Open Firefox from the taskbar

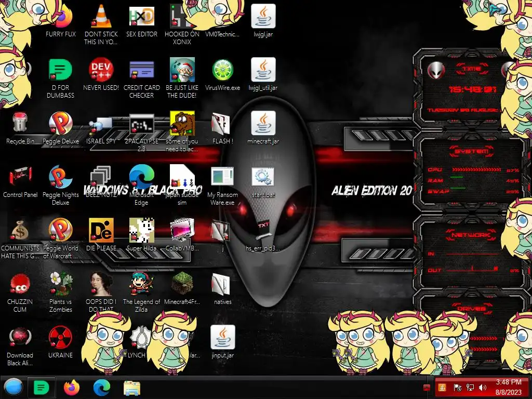pyautogui.click(x=71, y=387)
